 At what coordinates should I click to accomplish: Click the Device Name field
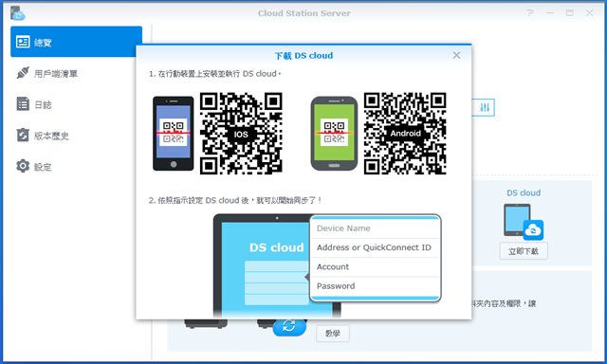[x=376, y=228]
